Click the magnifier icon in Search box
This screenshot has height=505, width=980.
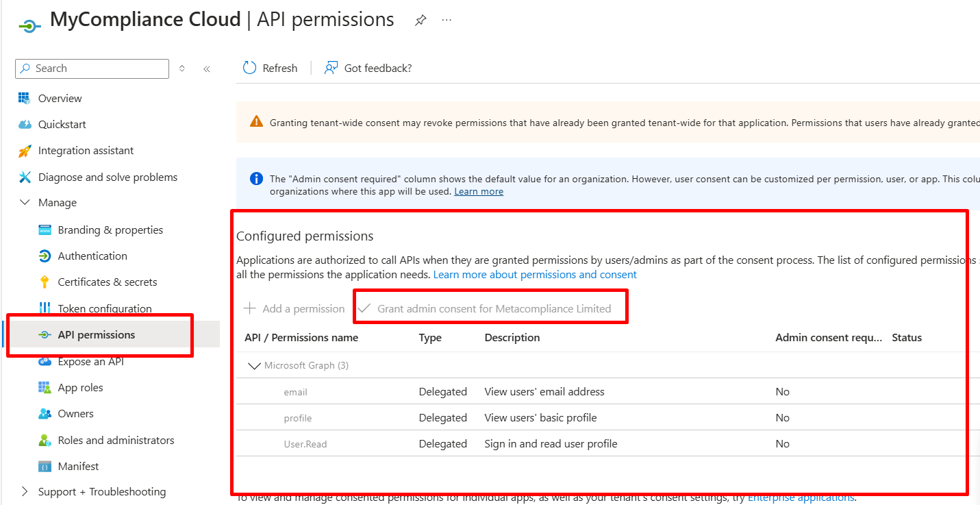tap(25, 69)
